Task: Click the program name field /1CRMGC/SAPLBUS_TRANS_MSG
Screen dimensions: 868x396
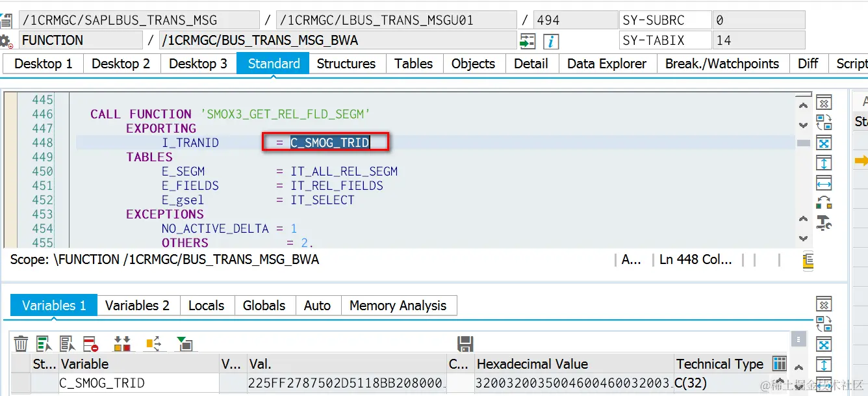Action: coord(138,20)
